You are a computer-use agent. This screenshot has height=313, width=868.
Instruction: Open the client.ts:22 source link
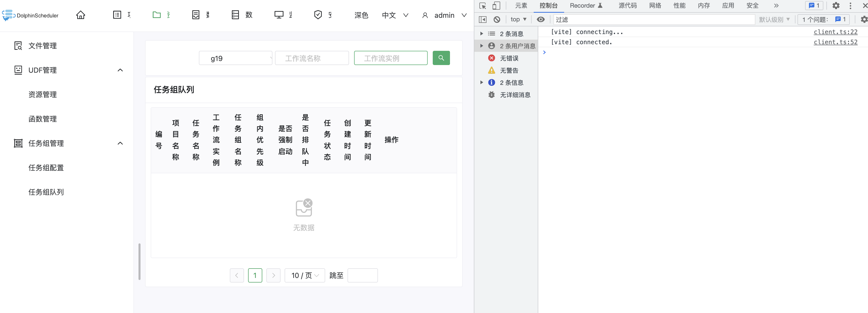[835, 32]
